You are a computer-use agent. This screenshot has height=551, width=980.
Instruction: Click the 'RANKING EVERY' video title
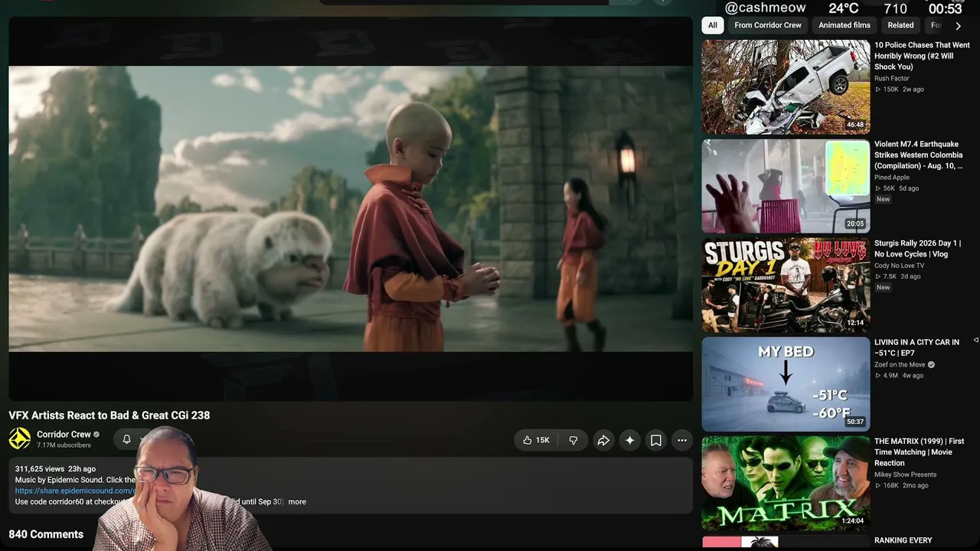pyautogui.click(x=903, y=540)
